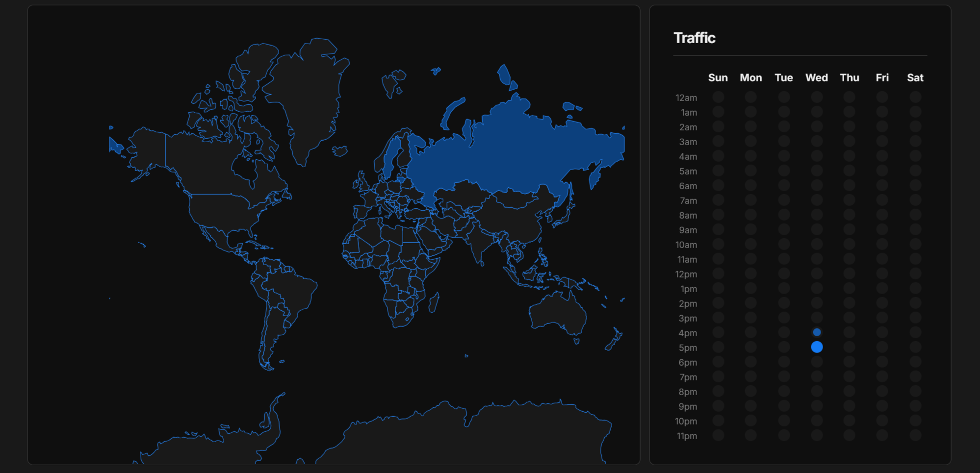Click the dim blue Wed 4pm traffic dot
The height and width of the screenshot is (473, 980).
point(817,332)
